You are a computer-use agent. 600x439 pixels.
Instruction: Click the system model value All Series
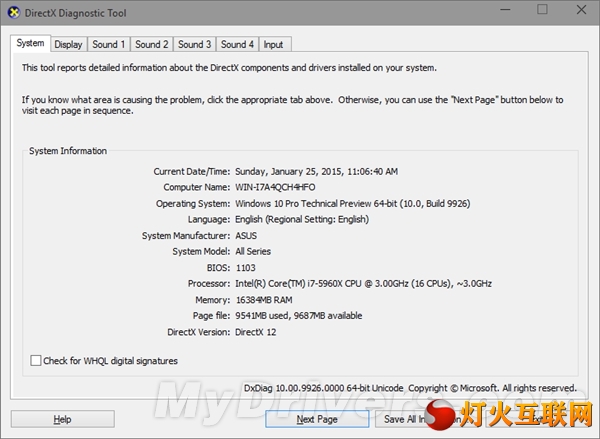[253, 251]
